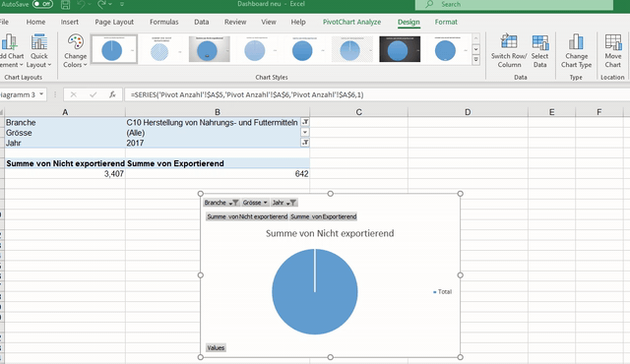
Task: Click into the SERIES formula bar
Action: click(377, 94)
